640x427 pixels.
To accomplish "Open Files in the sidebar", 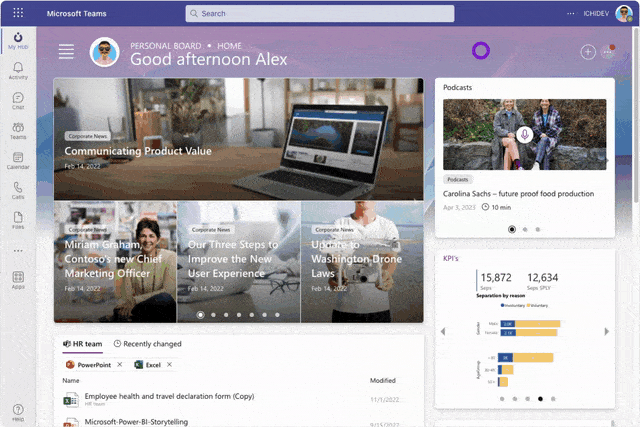I will click(18, 220).
